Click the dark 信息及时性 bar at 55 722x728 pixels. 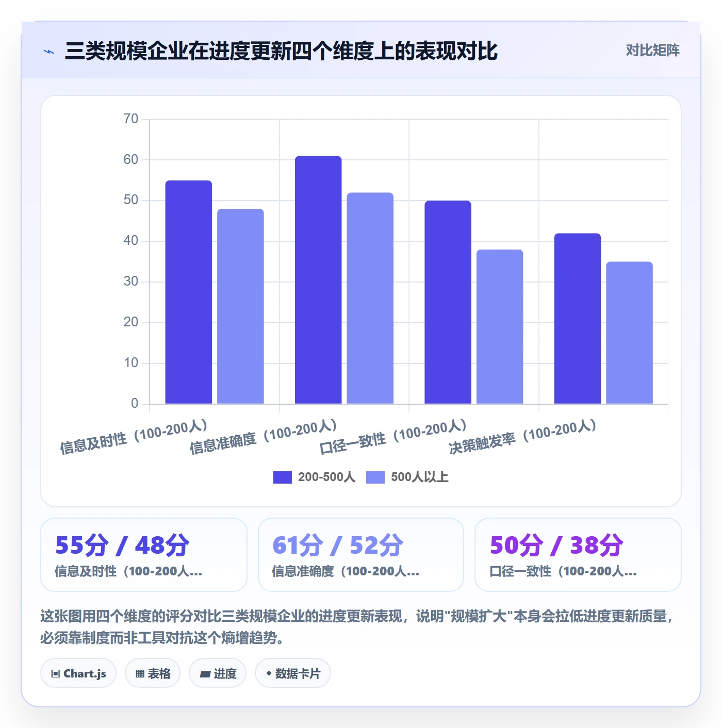189,292
